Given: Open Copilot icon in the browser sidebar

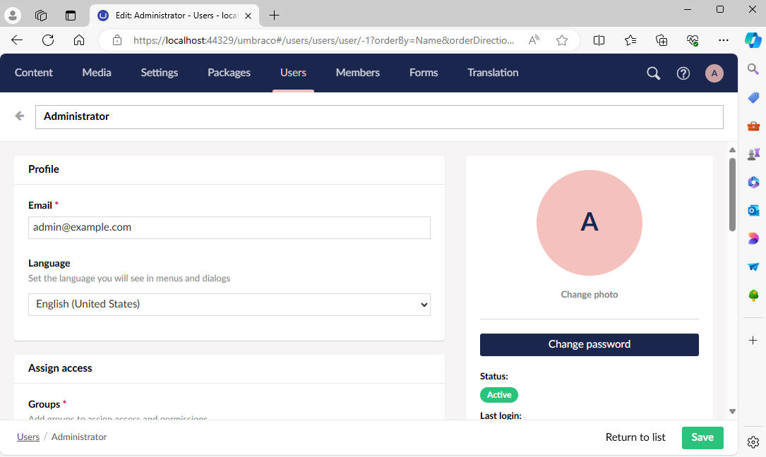Looking at the screenshot, I should (753, 40).
